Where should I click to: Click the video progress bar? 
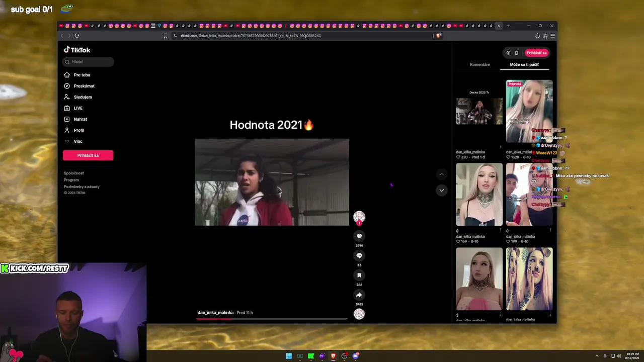(272, 319)
